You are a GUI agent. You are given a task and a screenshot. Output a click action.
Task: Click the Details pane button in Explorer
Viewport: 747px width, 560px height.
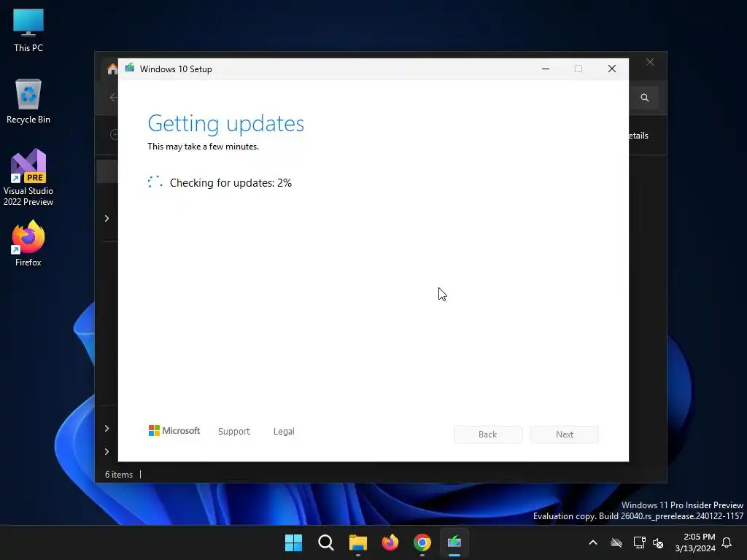(639, 136)
